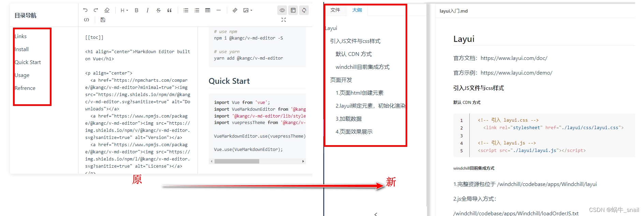Select 引入JS文件与css样式 in outline
This screenshot has width=644, height=216.
click(x=355, y=41)
